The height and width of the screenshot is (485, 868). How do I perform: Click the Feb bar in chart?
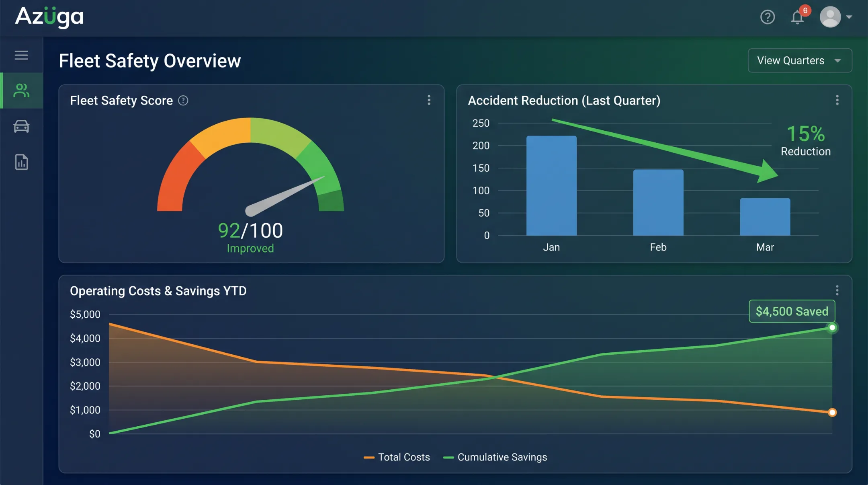[658, 203]
